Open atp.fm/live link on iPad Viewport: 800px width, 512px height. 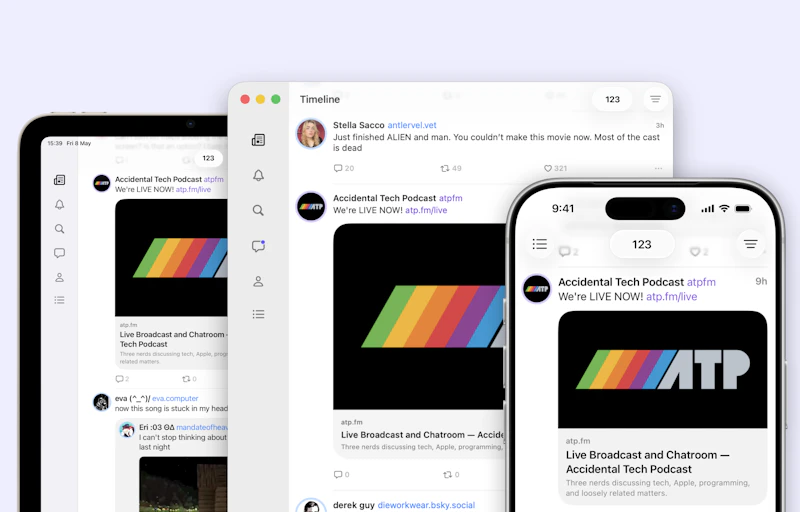click(x=193, y=189)
